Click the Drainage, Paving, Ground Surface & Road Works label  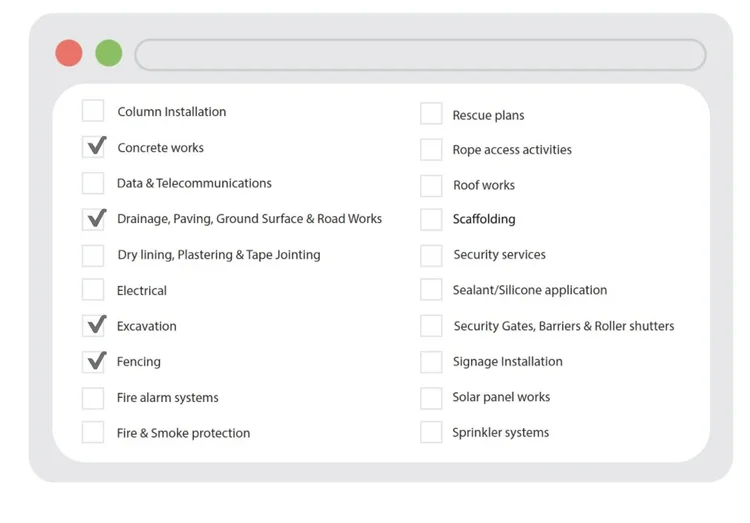(249, 219)
